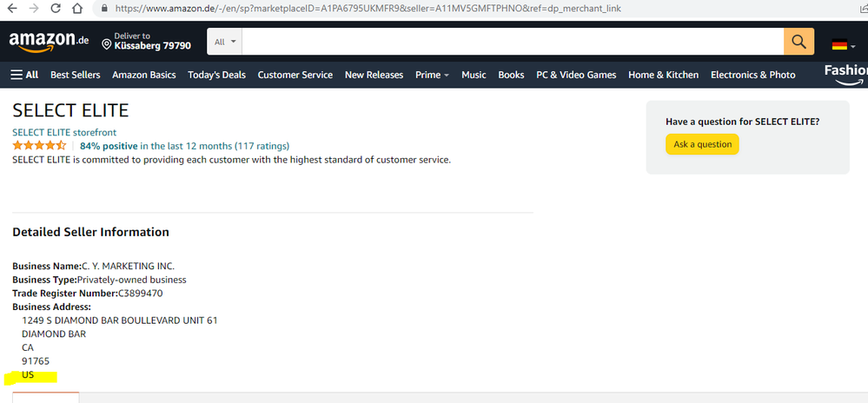Screen dimensions: 868x403
Task: Click the Detailed Seller Information heading
Action: click(90, 232)
